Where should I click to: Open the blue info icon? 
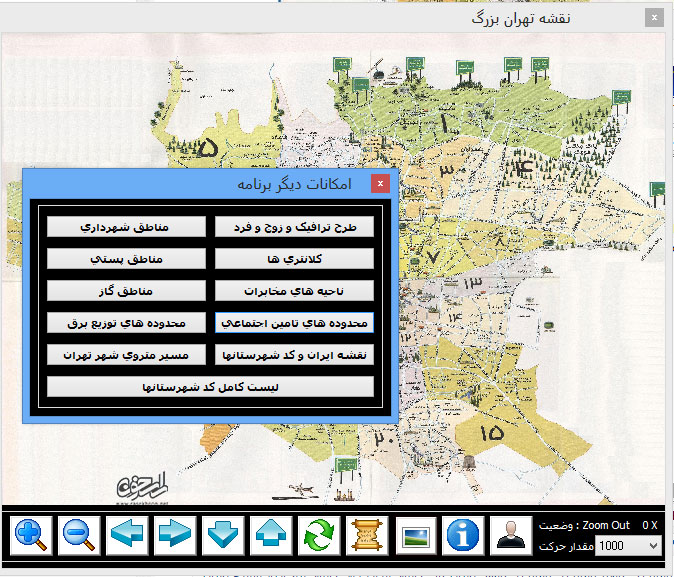[463, 535]
